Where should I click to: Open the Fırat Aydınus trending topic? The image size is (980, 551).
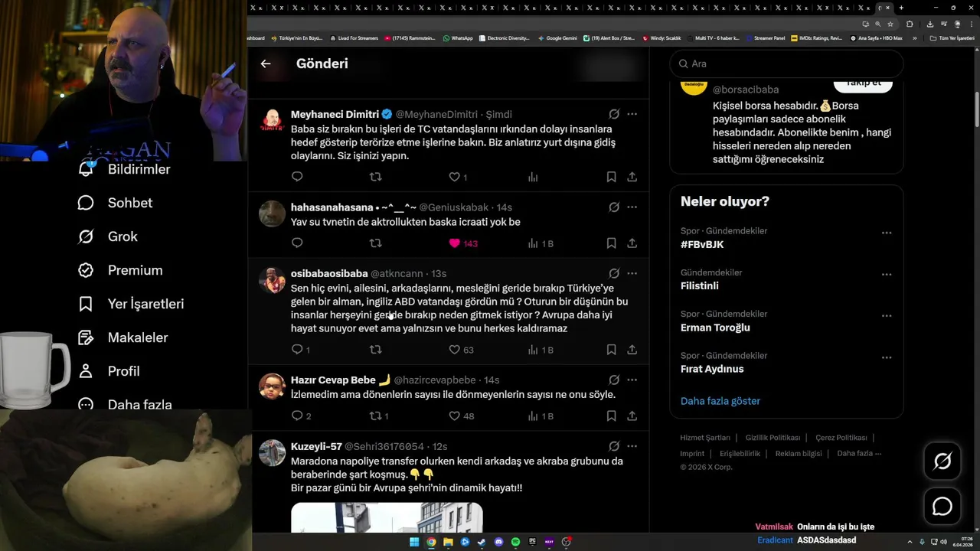click(712, 369)
